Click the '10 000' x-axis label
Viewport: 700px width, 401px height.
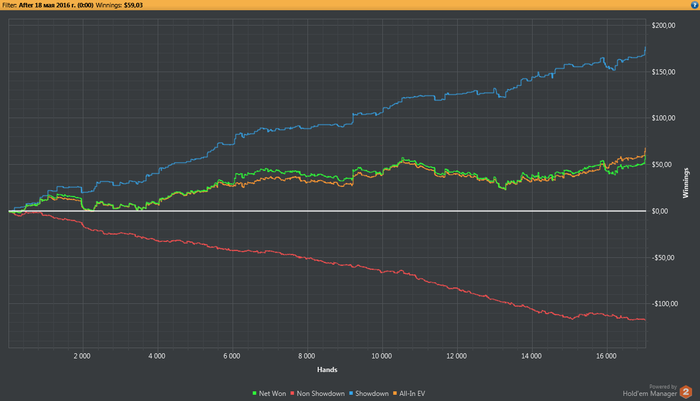coord(382,356)
